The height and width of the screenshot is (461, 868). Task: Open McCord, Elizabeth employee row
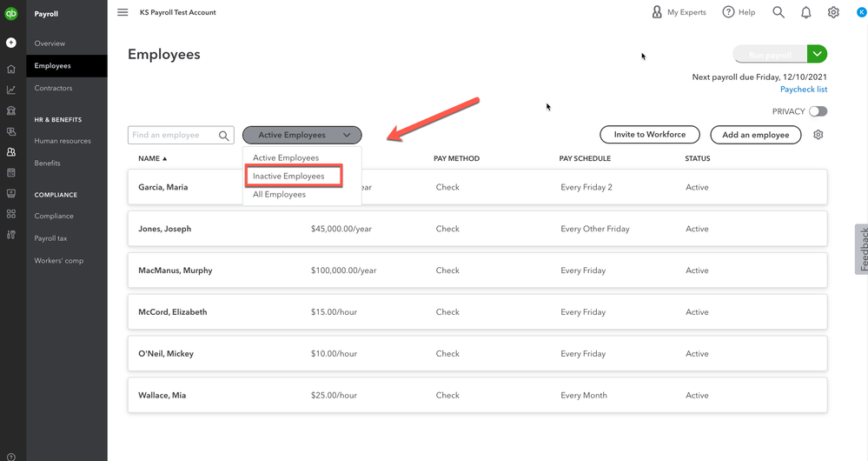coord(477,312)
